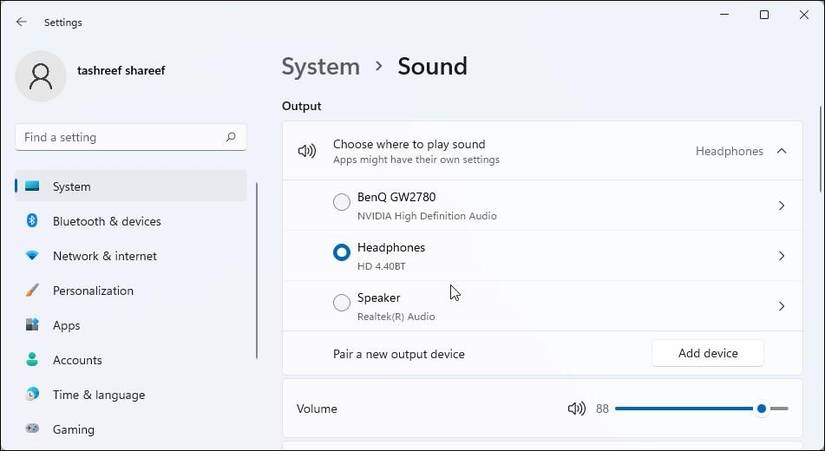Click the Find a setting search field
The image size is (825, 451).
[130, 137]
